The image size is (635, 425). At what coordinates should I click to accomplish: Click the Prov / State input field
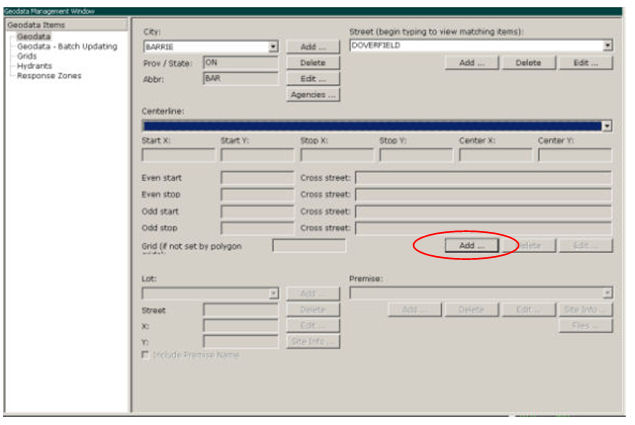(240, 62)
